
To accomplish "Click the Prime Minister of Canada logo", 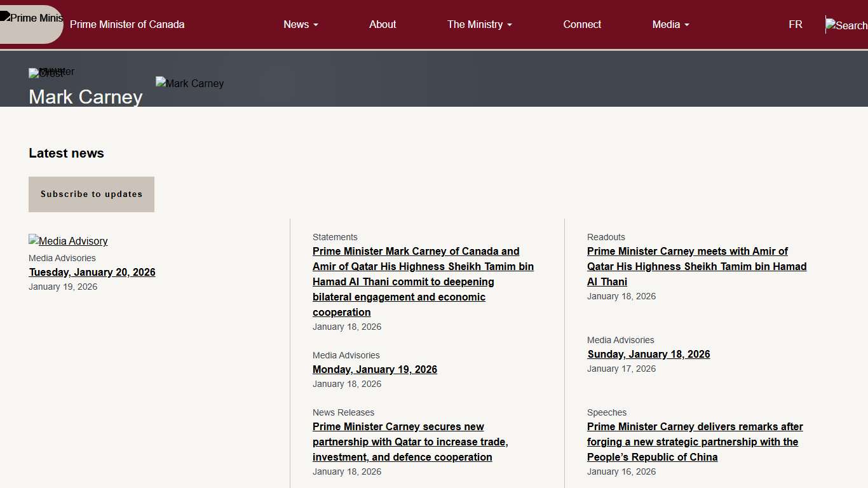I will 32,18.
